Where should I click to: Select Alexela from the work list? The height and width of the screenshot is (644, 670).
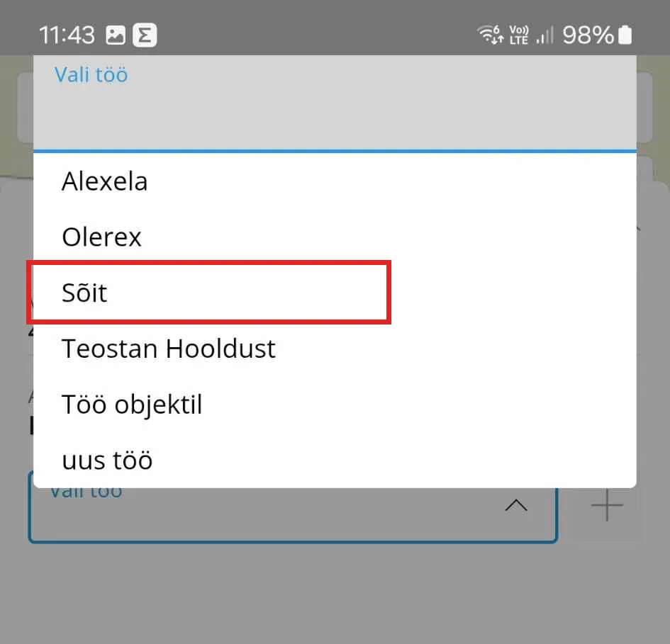pos(105,181)
